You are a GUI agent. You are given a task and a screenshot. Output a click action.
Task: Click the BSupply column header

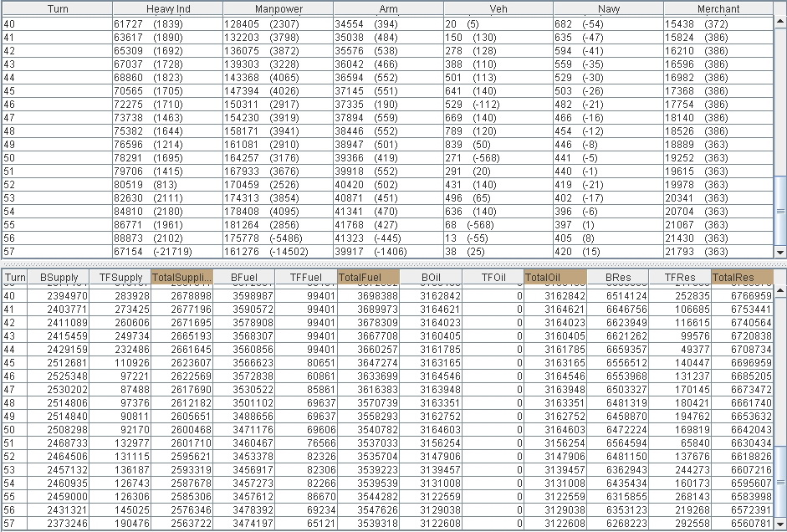tap(59, 277)
